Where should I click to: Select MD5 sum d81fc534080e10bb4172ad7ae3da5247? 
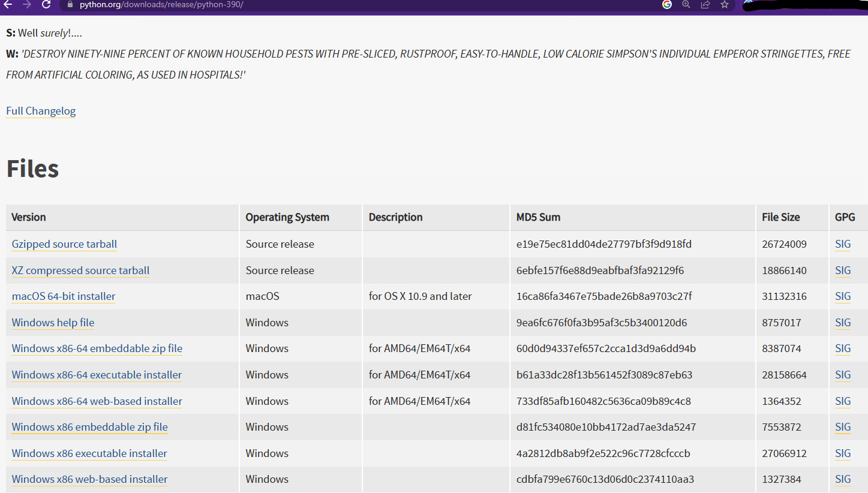pos(606,427)
